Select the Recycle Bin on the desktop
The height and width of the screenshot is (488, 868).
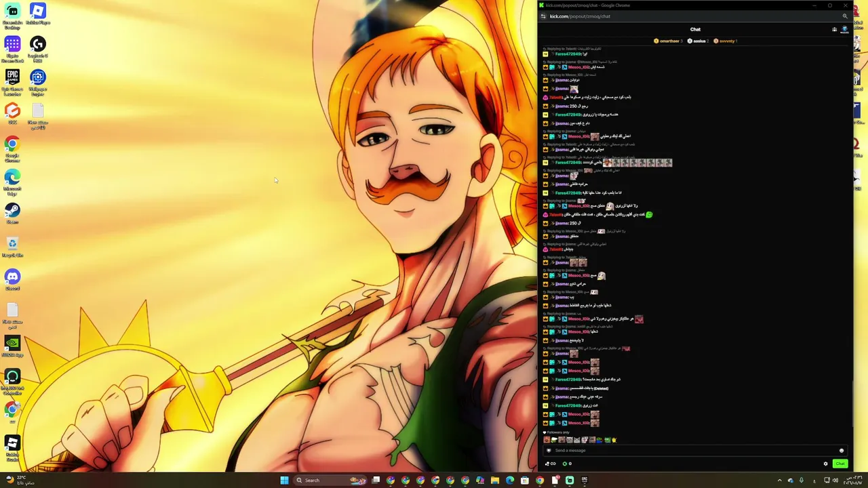[12, 247]
